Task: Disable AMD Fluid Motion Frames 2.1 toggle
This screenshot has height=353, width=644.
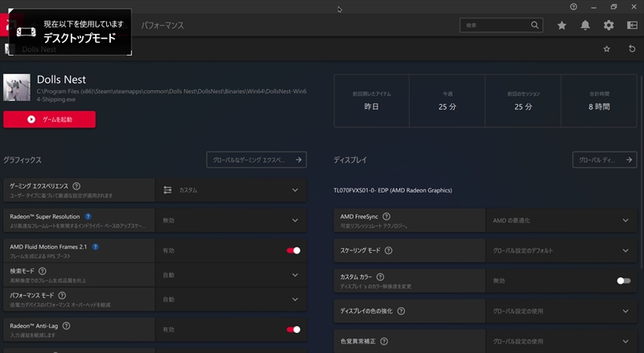Action: coord(293,251)
